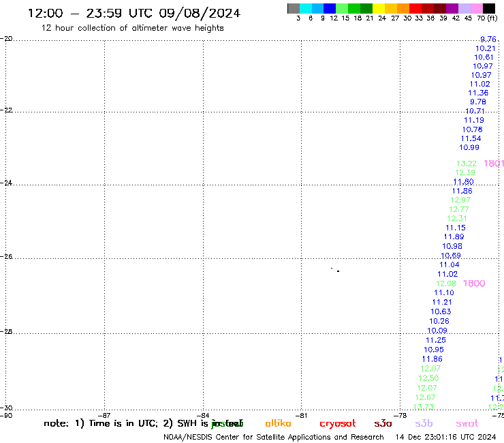Screen dimensions: 504x443
Task: Click the wave height value 11.54
Action: 471,138
